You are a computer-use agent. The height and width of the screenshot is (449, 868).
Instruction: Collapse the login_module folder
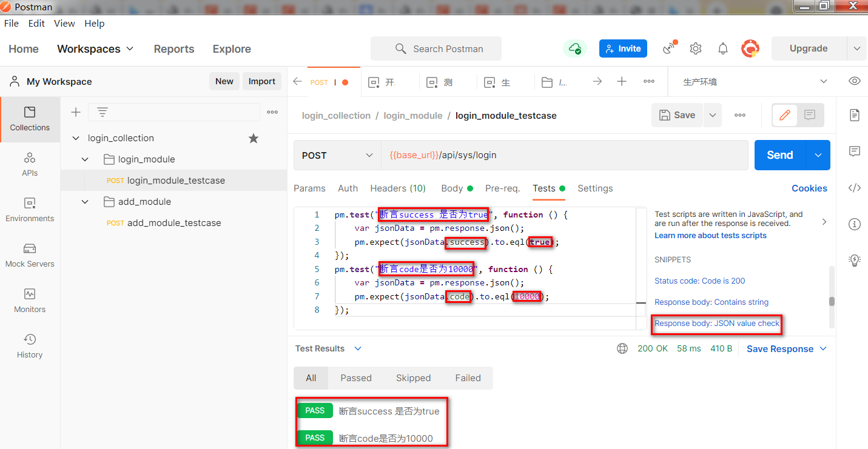point(86,159)
